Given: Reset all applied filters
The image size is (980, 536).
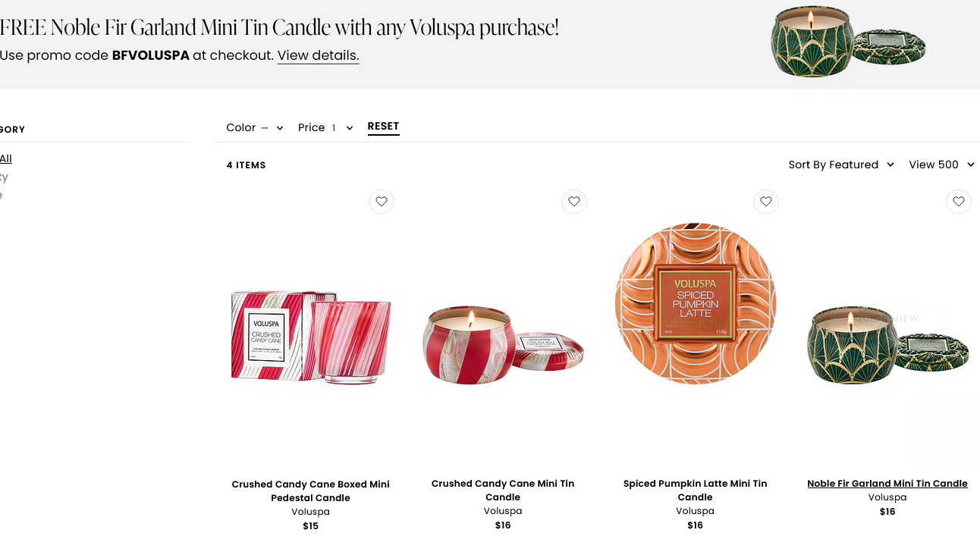Looking at the screenshot, I should [383, 127].
